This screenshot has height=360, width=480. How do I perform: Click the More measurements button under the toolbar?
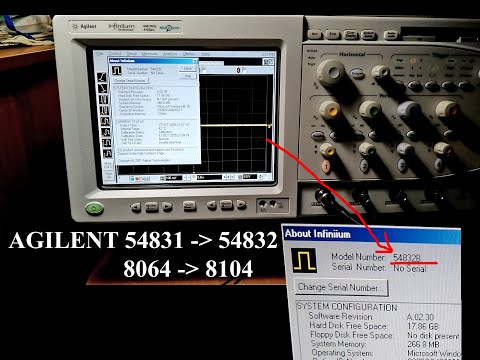click(x=108, y=165)
